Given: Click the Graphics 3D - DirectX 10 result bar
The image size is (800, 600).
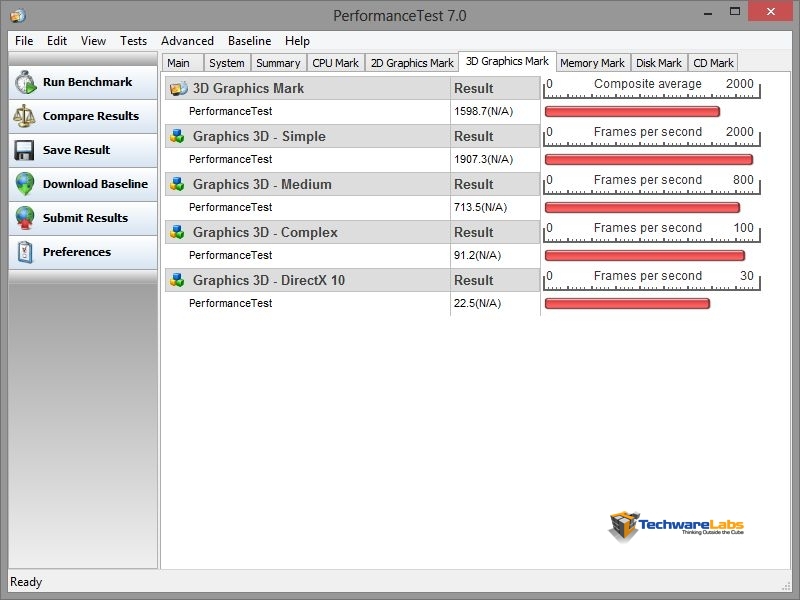Looking at the screenshot, I should tap(628, 304).
